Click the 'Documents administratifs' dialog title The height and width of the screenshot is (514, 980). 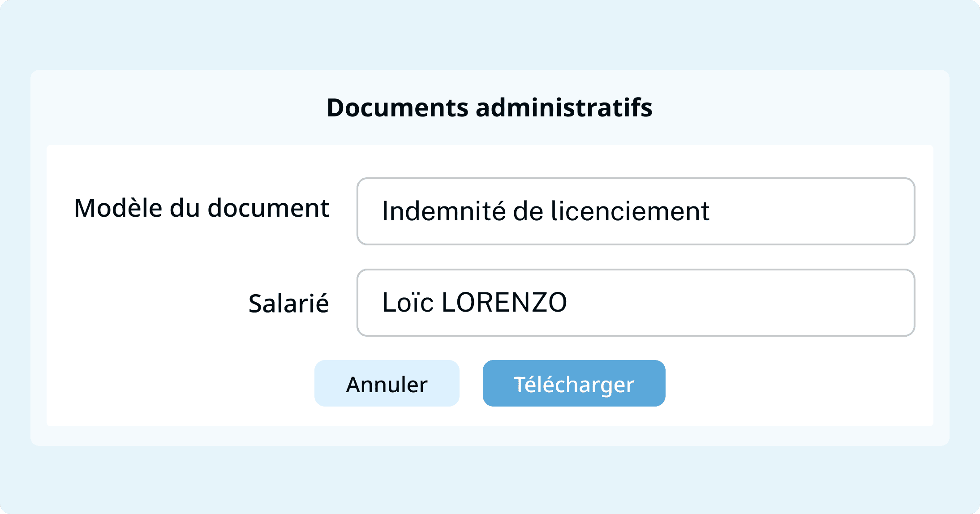[490, 108]
